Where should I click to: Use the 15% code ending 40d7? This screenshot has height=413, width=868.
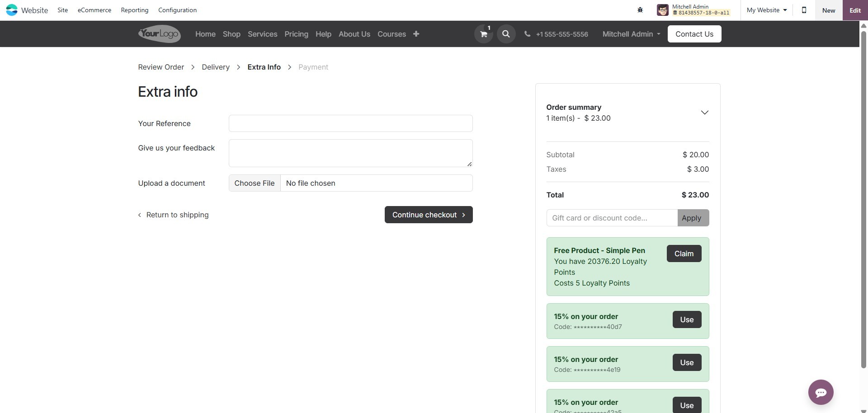[687, 319]
